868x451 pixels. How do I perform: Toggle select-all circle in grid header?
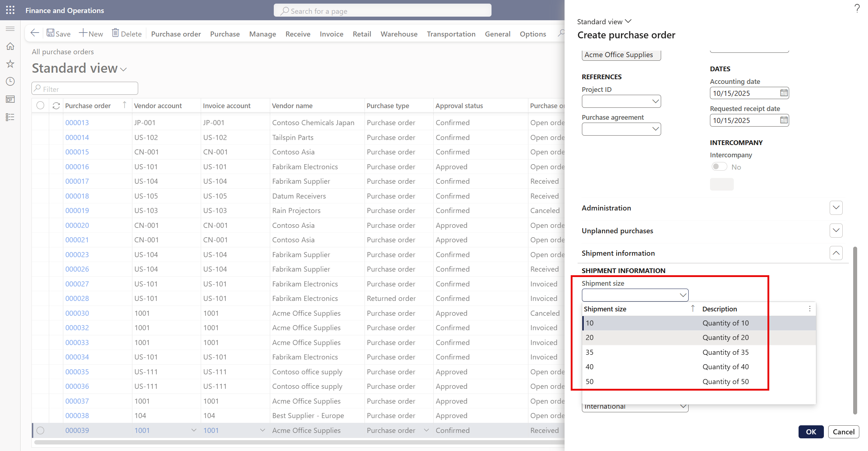click(x=40, y=105)
